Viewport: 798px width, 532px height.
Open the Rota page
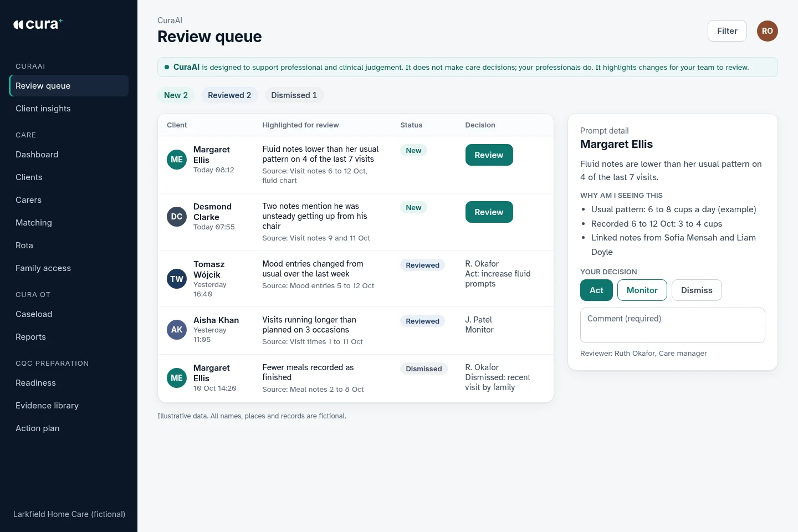(69, 245)
